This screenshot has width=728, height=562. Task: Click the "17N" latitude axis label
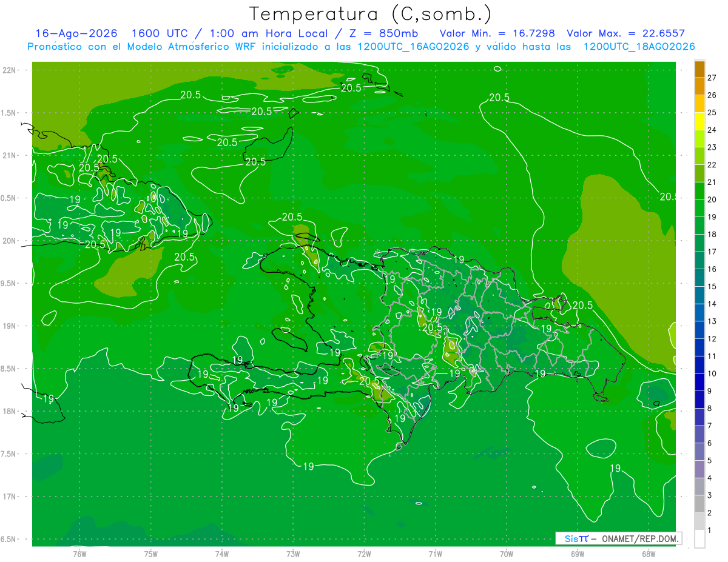coord(10,497)
